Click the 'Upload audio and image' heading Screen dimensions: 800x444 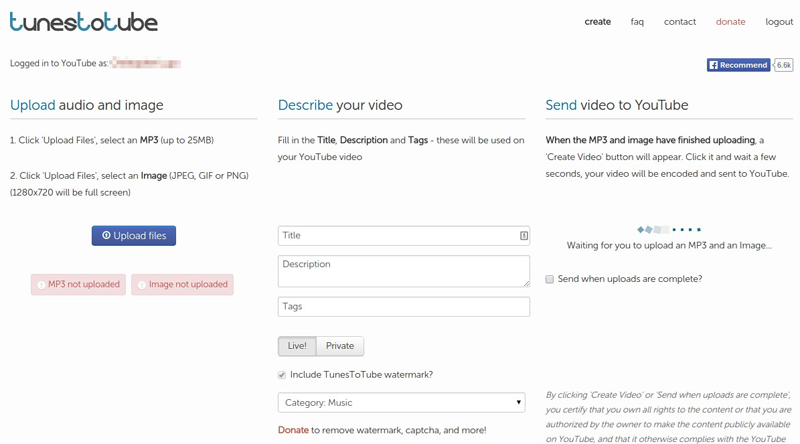(x=87, y=105)
